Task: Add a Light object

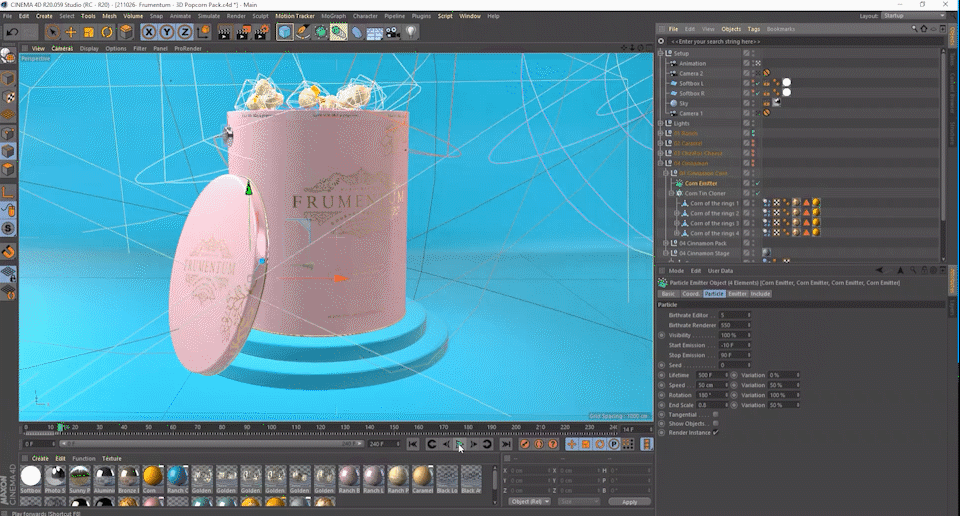Action: [411, 32]
